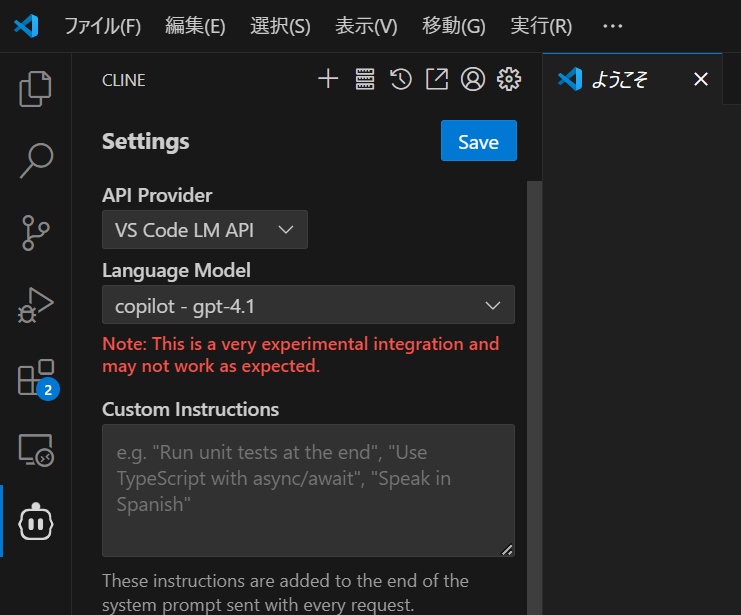Image resolution: width=741 pixels, height=615 pixels.
Task: Click the Language Model label
Action: pyautogui.click(x=176, y=271)
